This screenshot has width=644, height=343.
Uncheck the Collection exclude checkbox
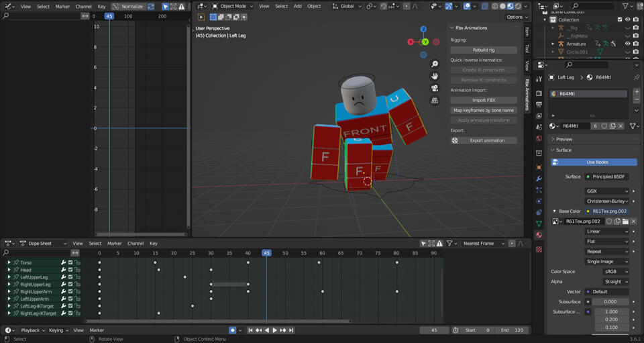tap(620, 19)
